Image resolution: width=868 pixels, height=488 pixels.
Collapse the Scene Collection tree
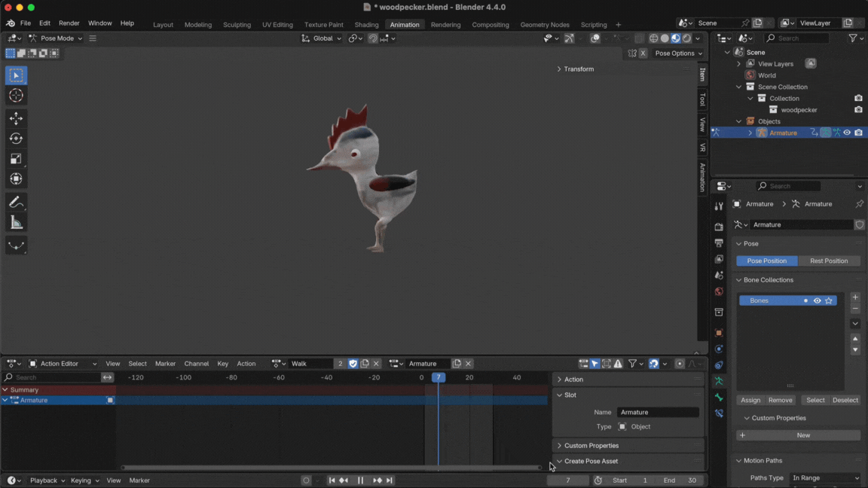(739, 87)
